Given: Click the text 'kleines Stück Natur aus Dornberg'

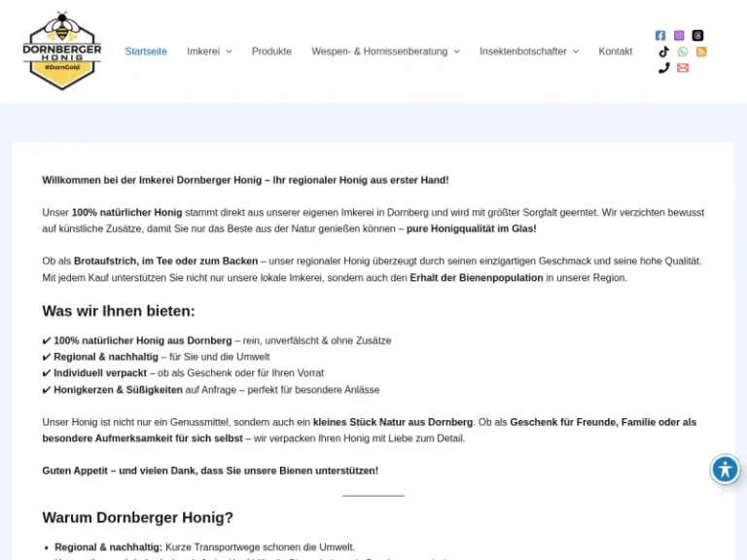Looking at the screenshot, I should click(393, 422).
